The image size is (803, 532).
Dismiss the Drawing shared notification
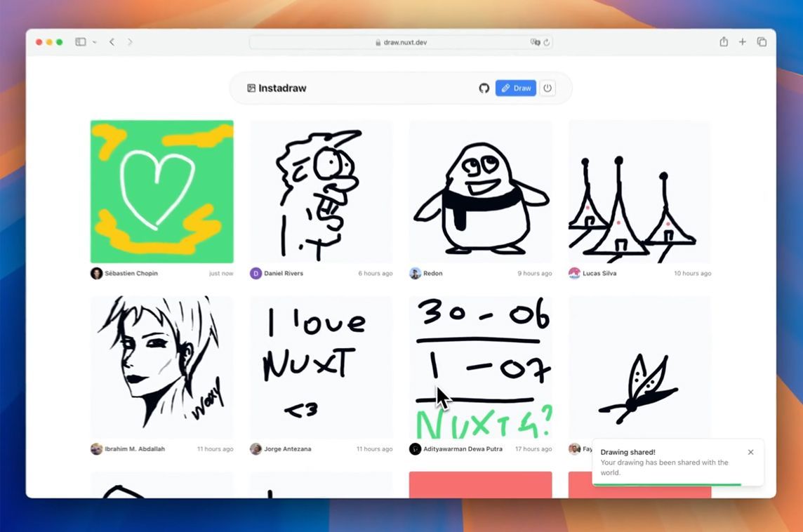click(x=751, y=452)
